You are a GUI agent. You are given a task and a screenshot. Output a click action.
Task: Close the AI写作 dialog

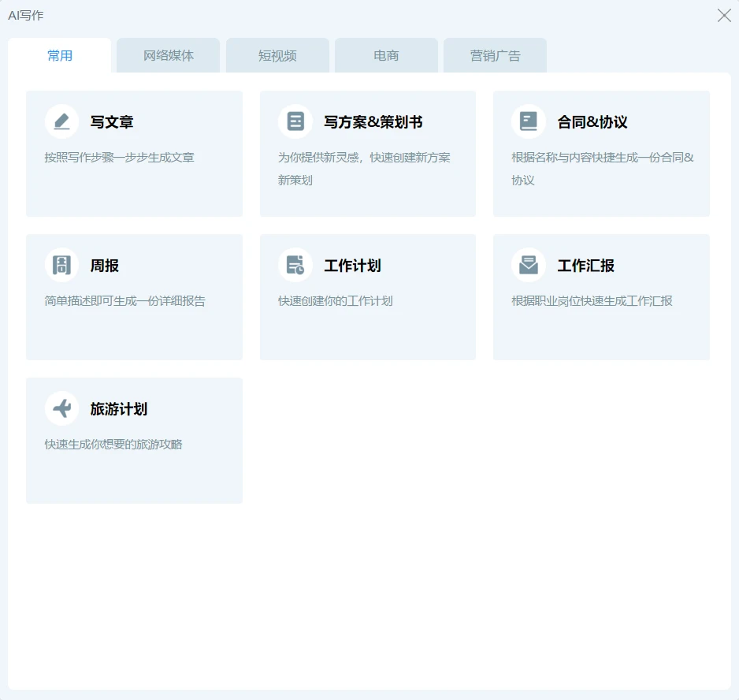click(724, 16)
